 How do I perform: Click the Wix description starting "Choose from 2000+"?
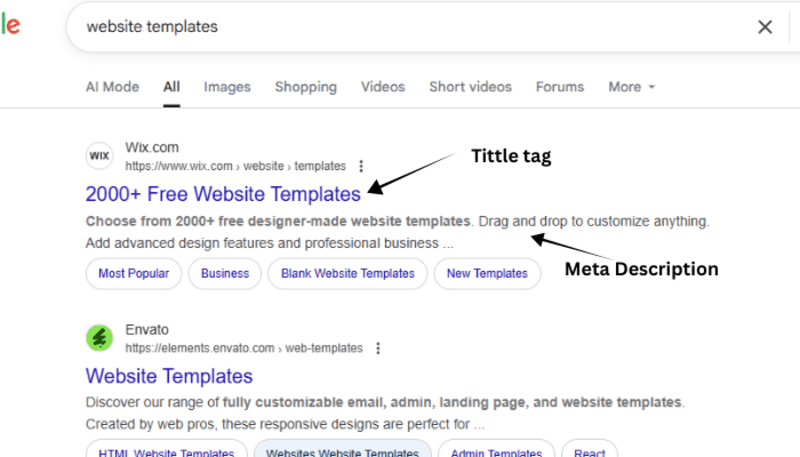pos(397,232)
